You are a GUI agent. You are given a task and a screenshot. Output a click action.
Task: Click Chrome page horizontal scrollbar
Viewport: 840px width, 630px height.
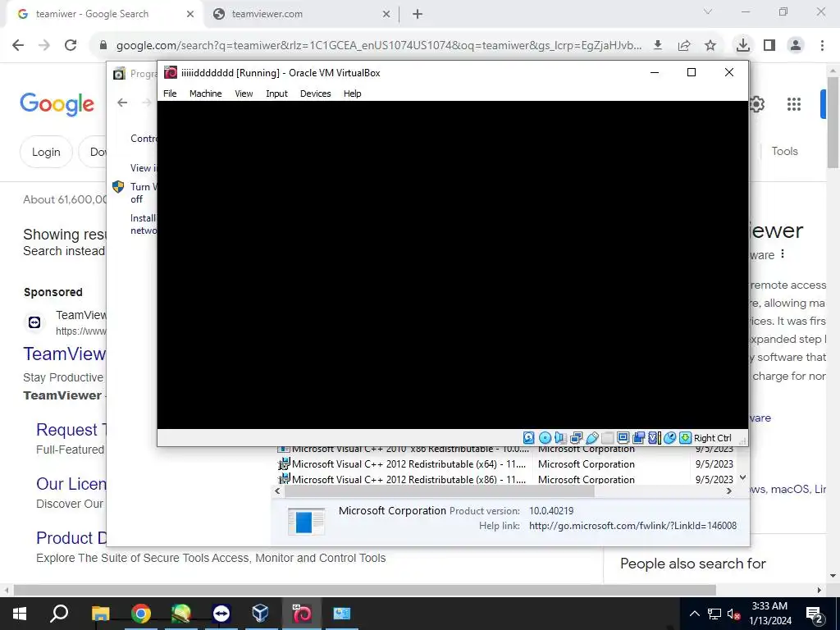[364, 590]
